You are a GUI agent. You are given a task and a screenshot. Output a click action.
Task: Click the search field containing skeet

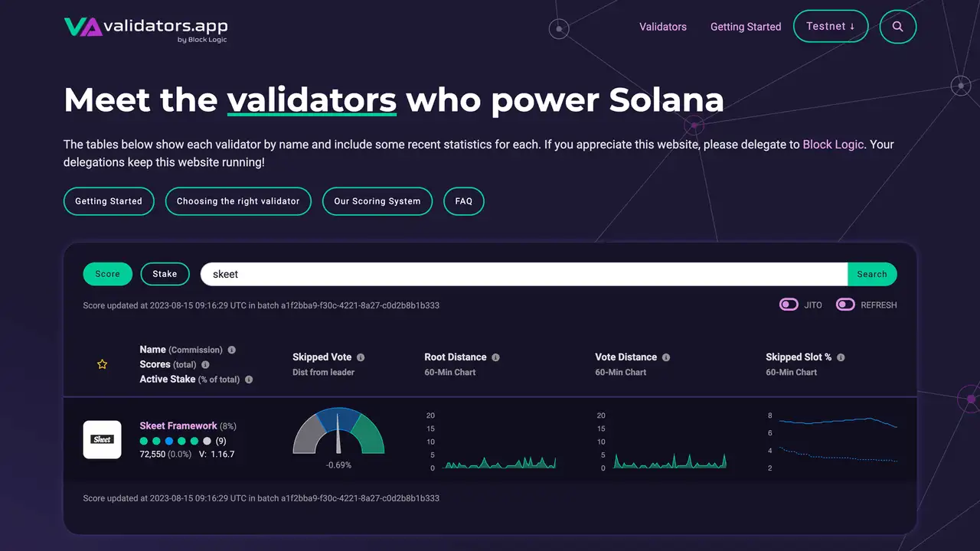point(524,274)
